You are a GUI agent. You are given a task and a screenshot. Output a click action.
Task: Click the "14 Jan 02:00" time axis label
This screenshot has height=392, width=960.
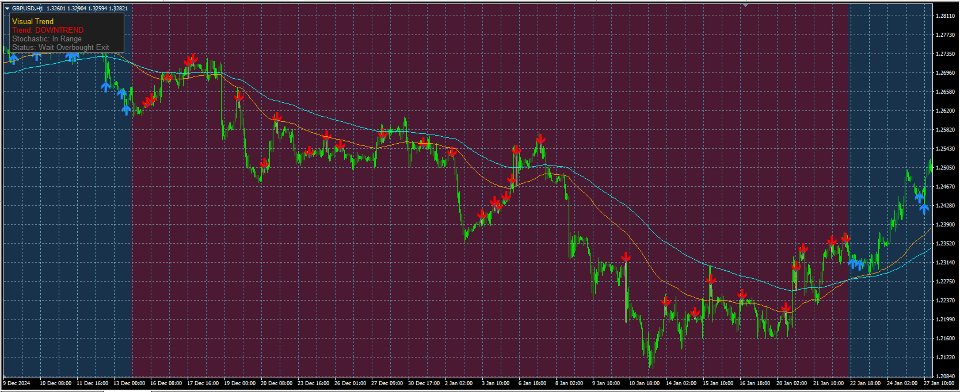(x=681, y=383)
